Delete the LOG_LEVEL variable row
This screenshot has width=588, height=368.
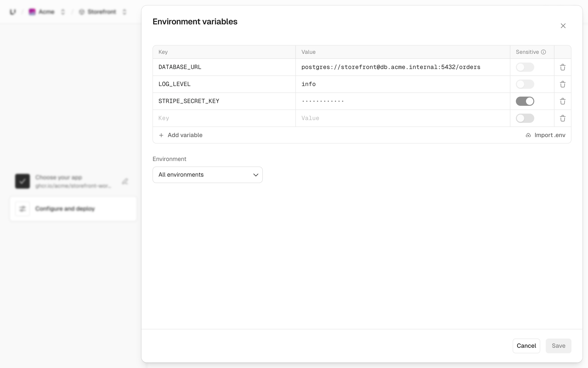click(563, 84)
